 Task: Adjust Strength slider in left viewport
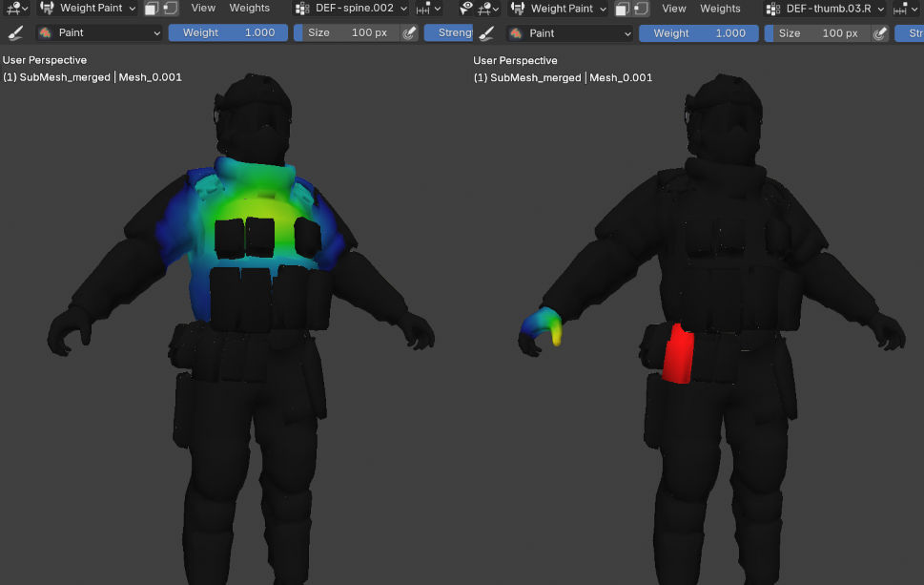(x=448, y=33)
